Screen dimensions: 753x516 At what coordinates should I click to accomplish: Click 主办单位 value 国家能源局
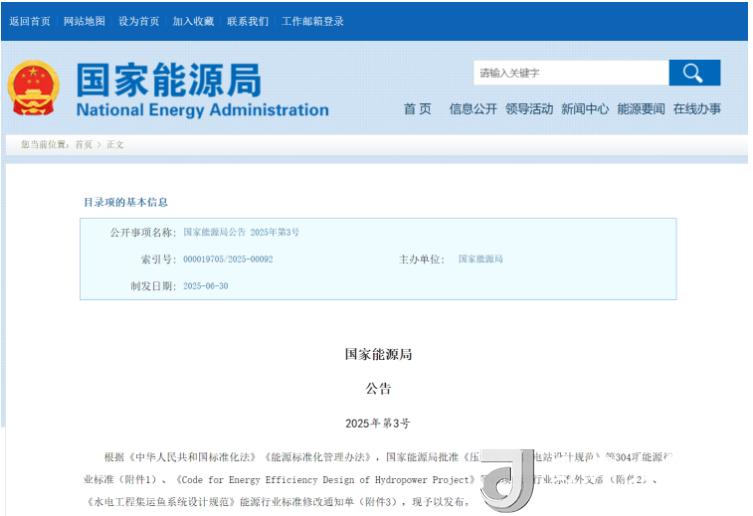480,259
